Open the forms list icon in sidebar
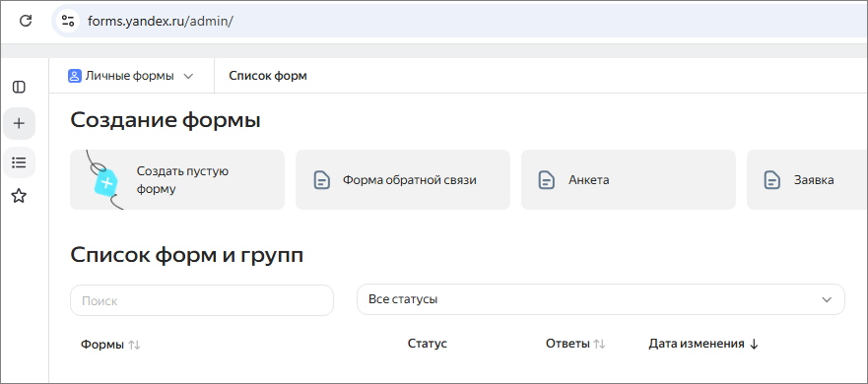Image resolution: width=868 pixels, height=384 pixels. 19,162
